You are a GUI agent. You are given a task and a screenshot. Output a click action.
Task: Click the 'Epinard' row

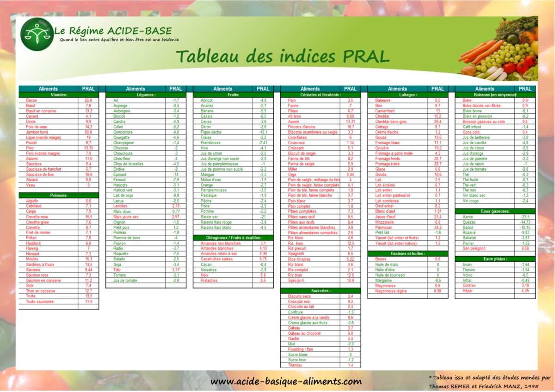pyautogui.click(x=146, y=174)
